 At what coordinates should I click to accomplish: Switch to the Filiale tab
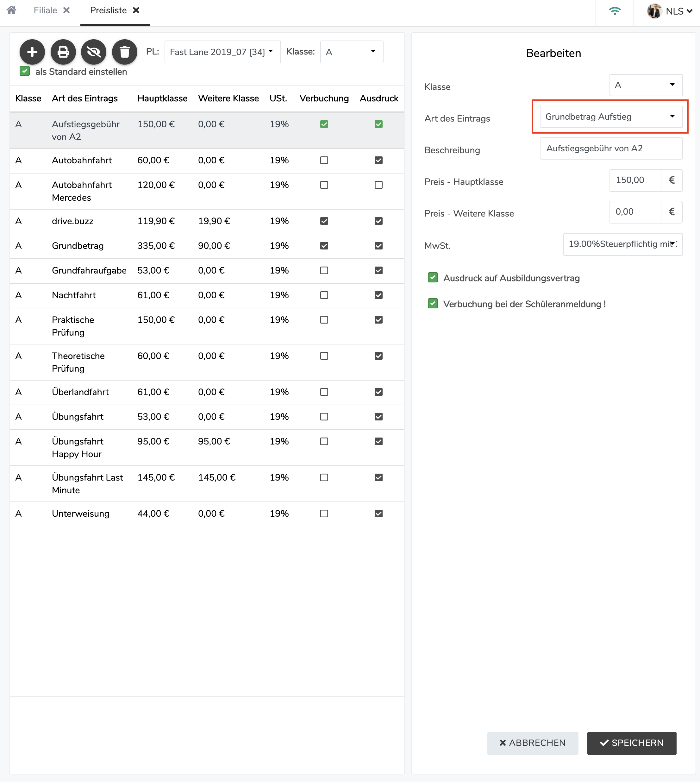45,10
